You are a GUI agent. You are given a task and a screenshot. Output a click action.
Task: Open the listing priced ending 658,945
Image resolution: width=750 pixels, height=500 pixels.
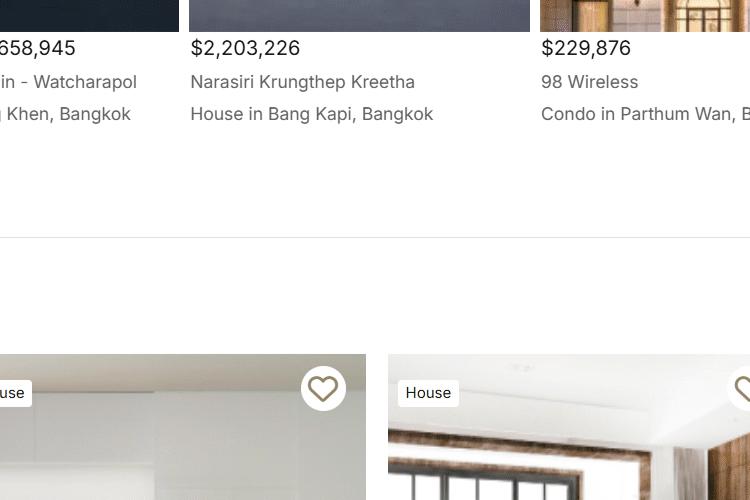coord(37,48)
